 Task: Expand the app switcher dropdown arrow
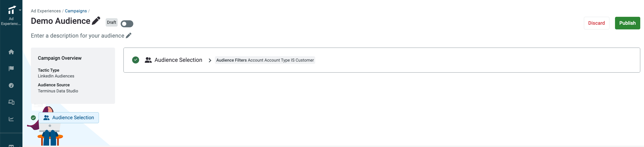[x=20, y=10]
